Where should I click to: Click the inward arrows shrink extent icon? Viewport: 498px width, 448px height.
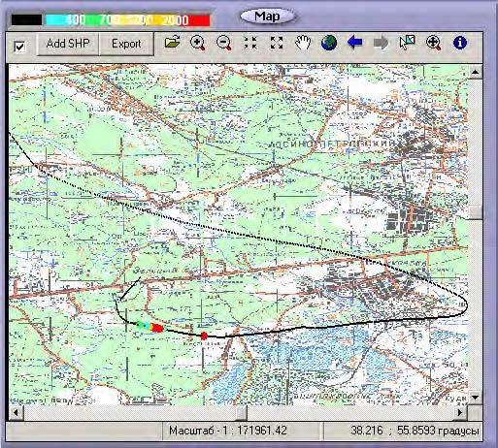point(250,43)
